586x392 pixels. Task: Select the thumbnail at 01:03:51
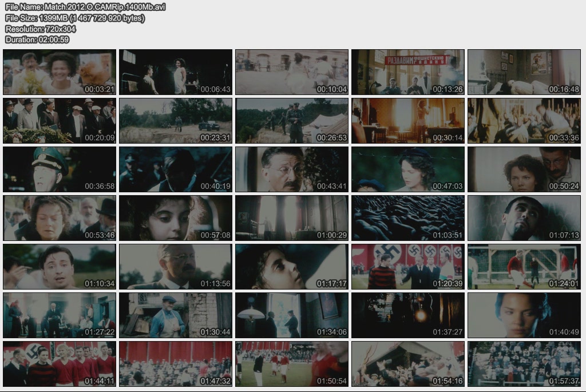(x=408, y=218)
